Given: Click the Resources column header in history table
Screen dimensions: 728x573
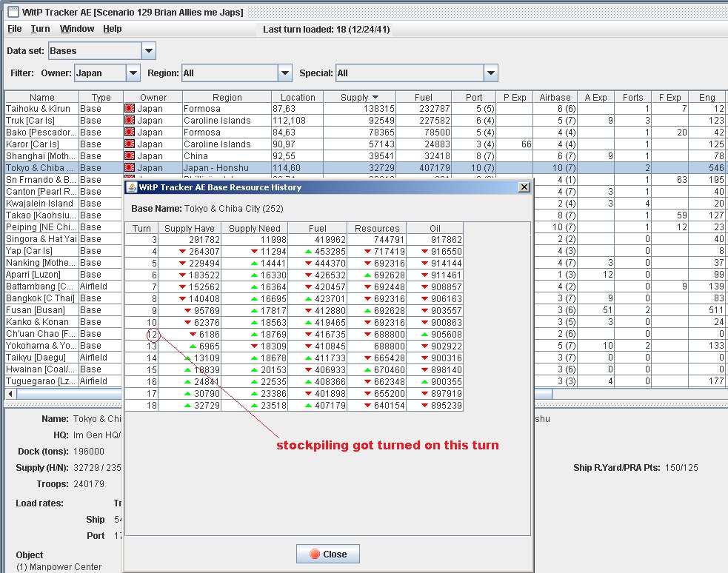Looking at the screenshot, I should [377, 228].
